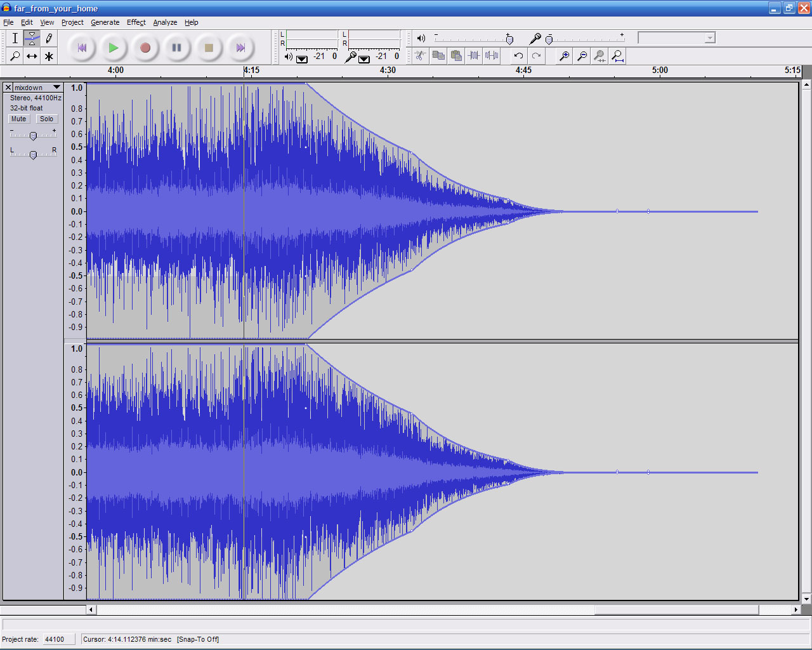Select the Envelope tool

pyautogui.click(x=32, y=39)
